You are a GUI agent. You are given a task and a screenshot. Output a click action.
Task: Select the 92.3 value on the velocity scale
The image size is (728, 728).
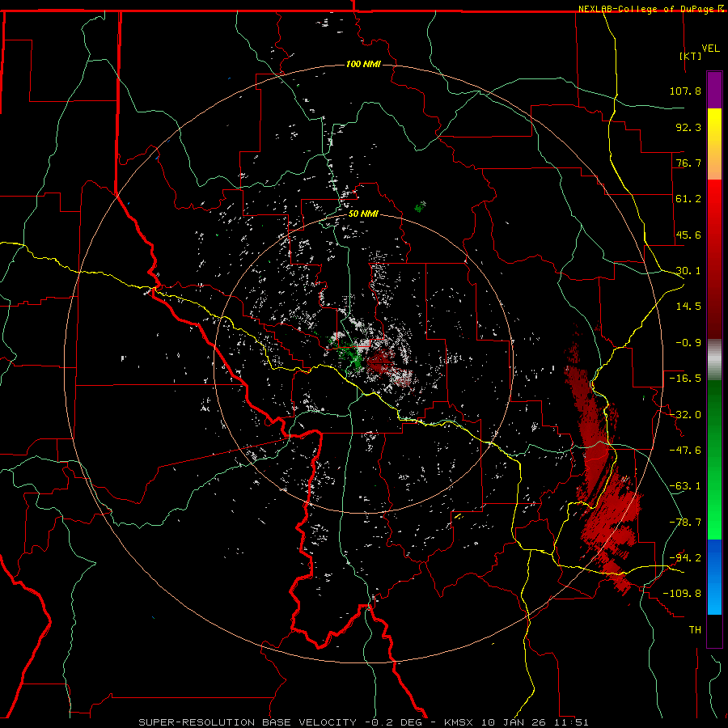click(x=688, y=127)
